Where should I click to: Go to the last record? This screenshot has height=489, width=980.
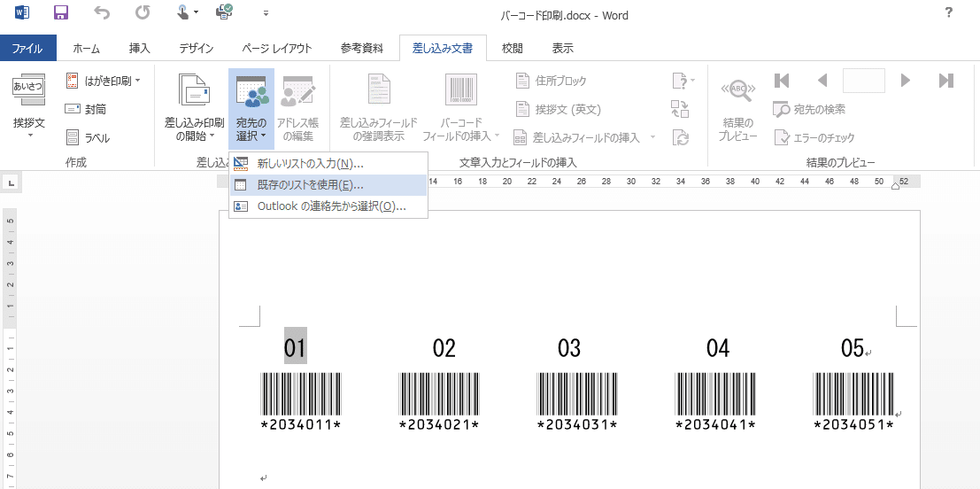coord(946,81)
